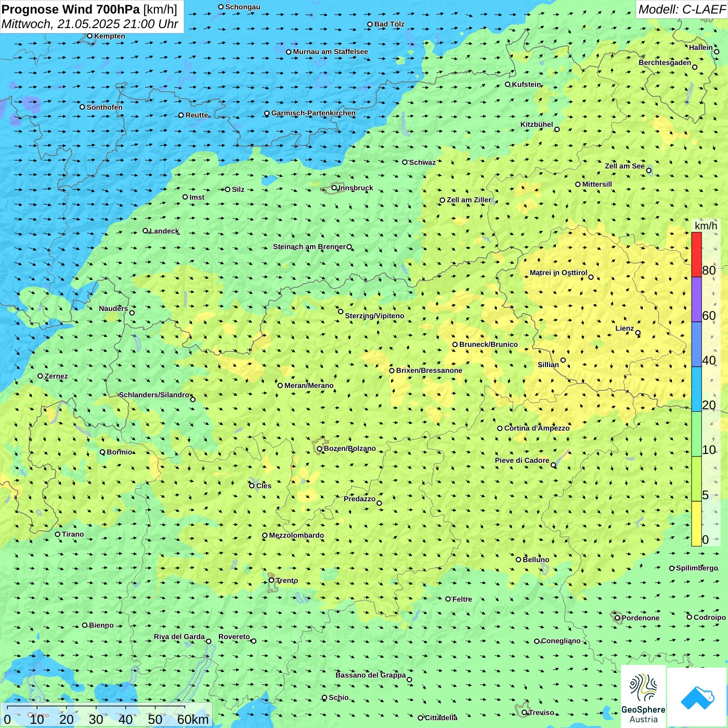Click the light blue 20 km/h legend segment

pos(696,389)
